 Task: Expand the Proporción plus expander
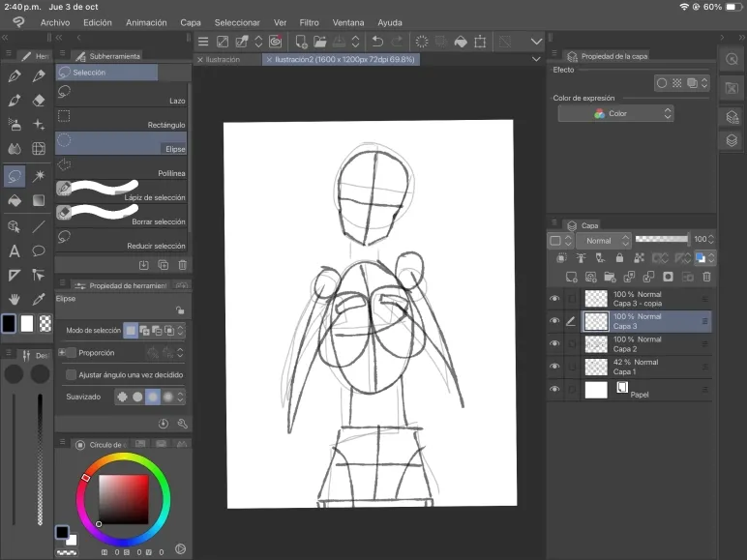pos(62,353)
